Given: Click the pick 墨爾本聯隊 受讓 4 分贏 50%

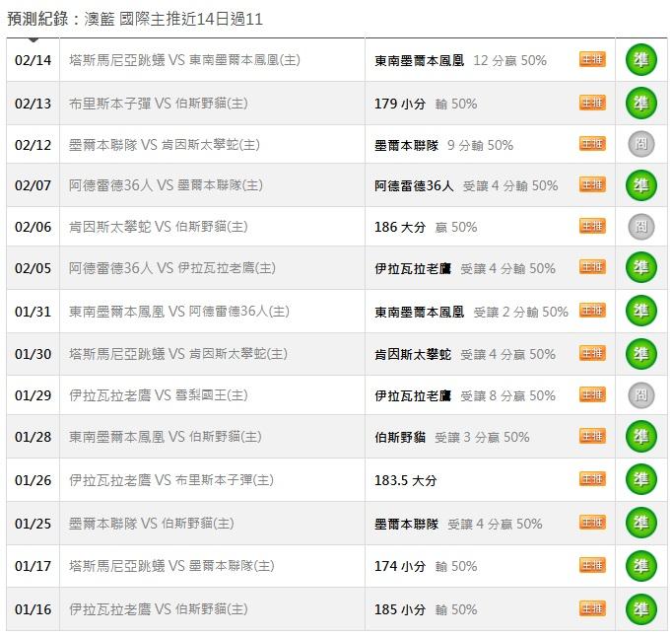Looking at the screenshot, I should pos(458,524).
